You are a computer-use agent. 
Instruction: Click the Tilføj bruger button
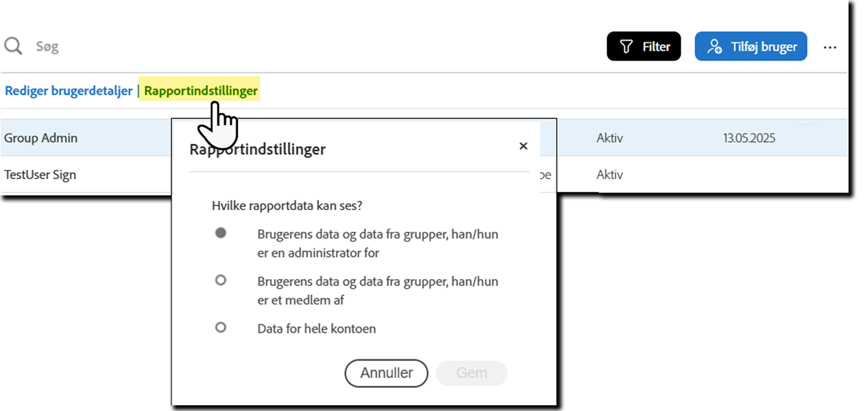pyautogui.click(x=751, y=46)
